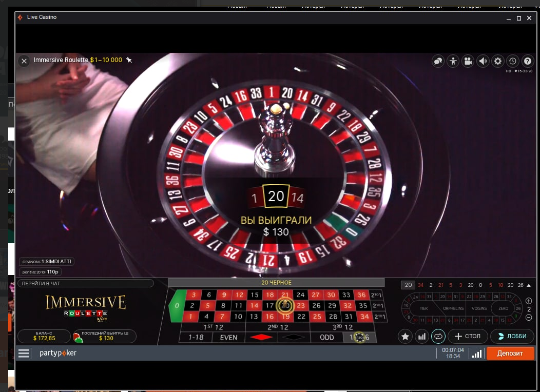540x392 pixels.
Task: Close the Immersive Roulette table with the X icon
Action: (x=24, y=61)
